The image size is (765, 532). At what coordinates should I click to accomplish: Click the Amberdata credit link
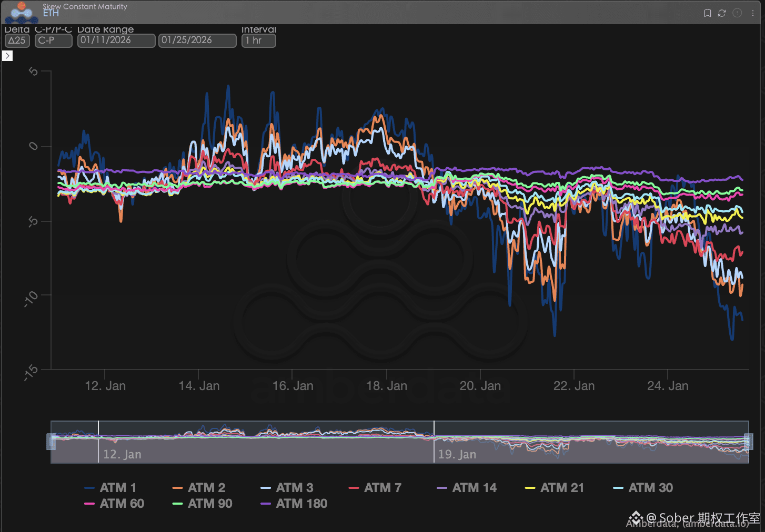tap(687, 524)
